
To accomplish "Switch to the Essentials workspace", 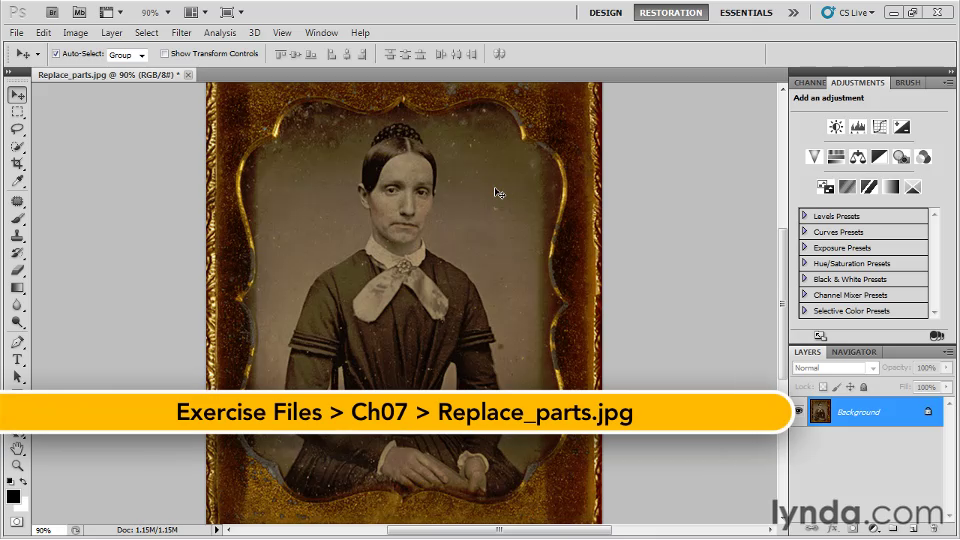I will [746, 13].
